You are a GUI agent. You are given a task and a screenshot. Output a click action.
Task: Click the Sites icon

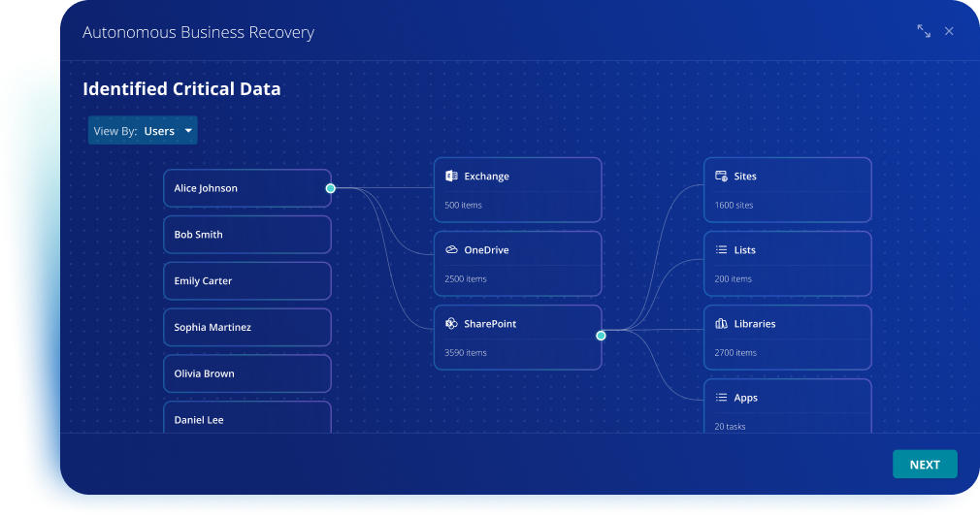(x=721, y=177)
